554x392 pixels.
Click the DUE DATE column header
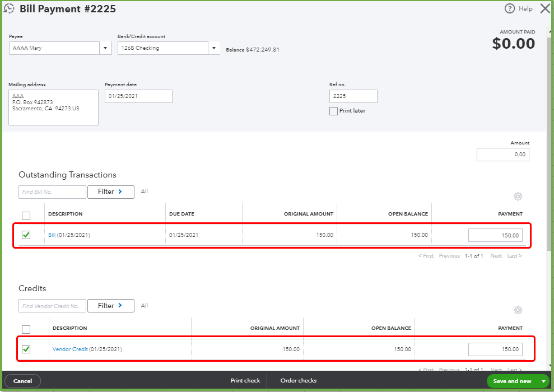181,214
